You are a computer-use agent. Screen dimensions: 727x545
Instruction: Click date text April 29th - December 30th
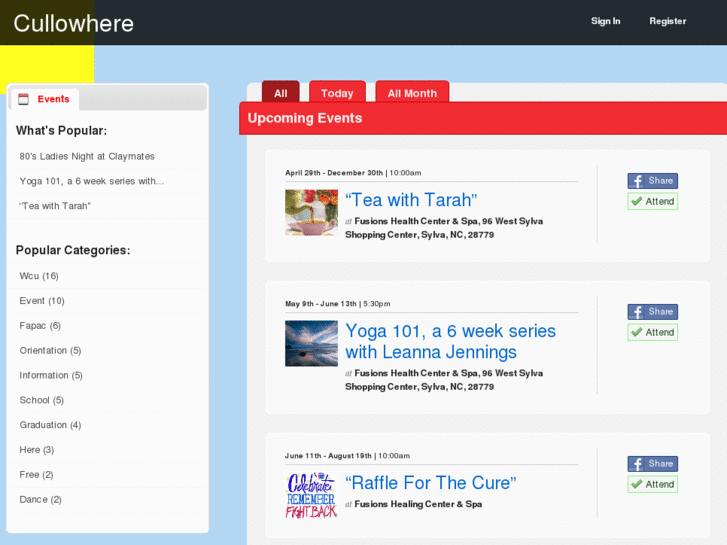(334, 173)
